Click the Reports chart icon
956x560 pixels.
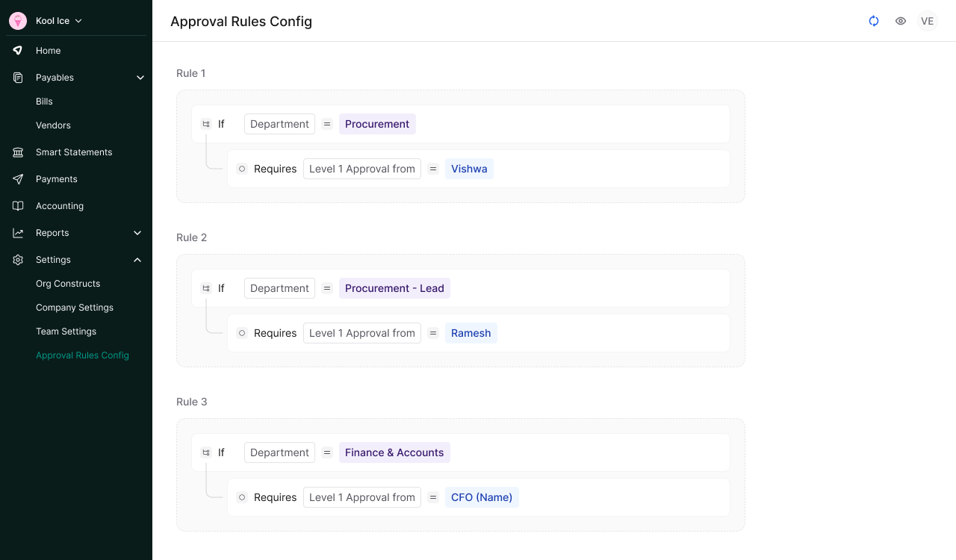(17, 232)
